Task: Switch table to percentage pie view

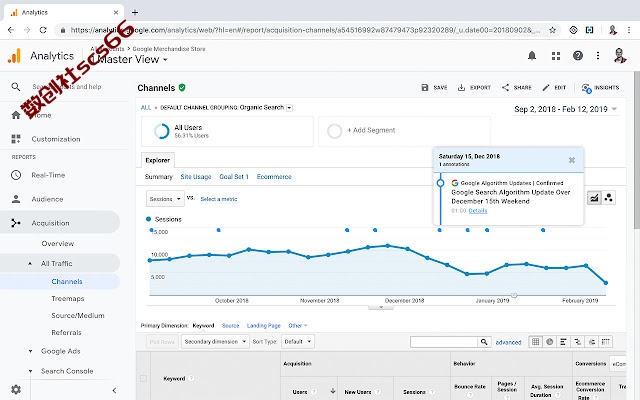Action: pyautogui.click(x=550, y=342)
